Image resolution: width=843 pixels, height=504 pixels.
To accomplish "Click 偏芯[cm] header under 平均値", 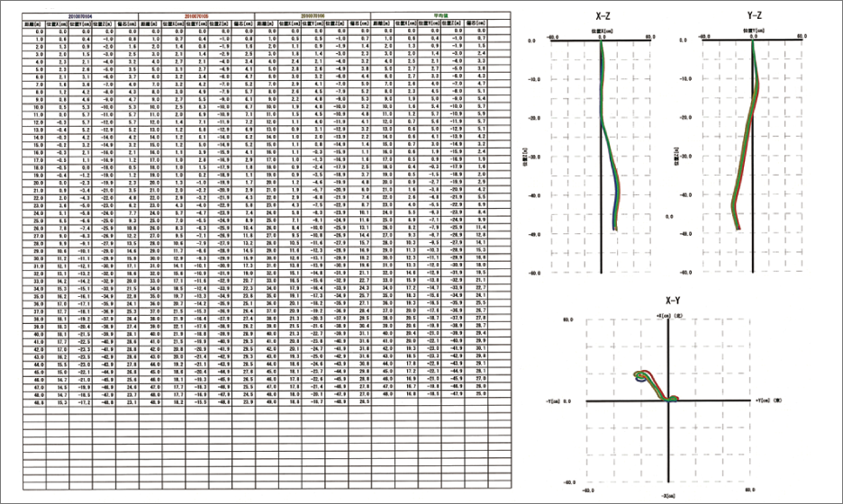I will click(x=476, y=23).
